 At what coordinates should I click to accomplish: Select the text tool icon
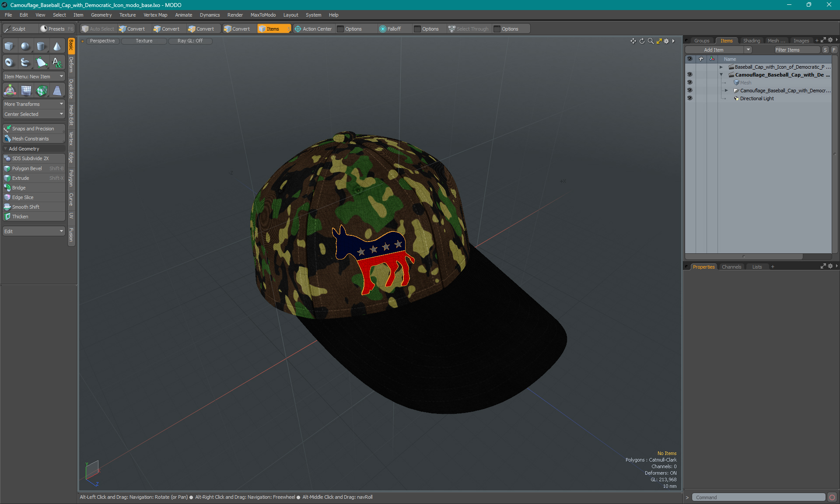57,63
